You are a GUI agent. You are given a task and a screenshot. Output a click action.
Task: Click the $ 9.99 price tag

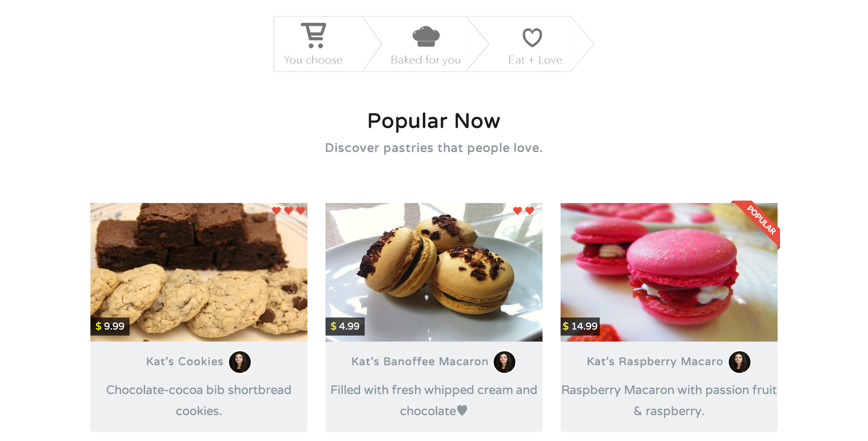coord(110,326)
